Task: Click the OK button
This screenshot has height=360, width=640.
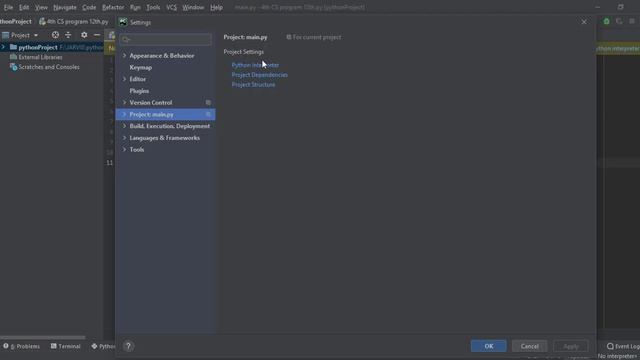Action: coord(489,346)
